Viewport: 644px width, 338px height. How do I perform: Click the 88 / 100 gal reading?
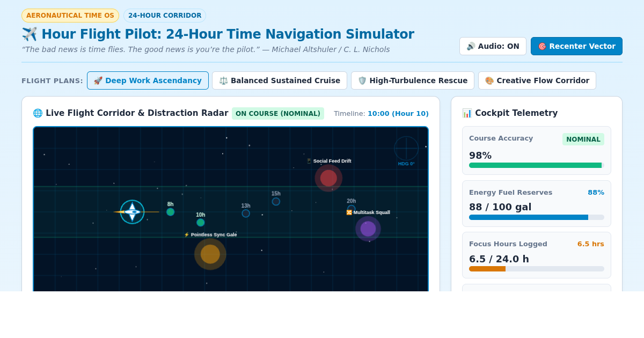tap(500, 207)
